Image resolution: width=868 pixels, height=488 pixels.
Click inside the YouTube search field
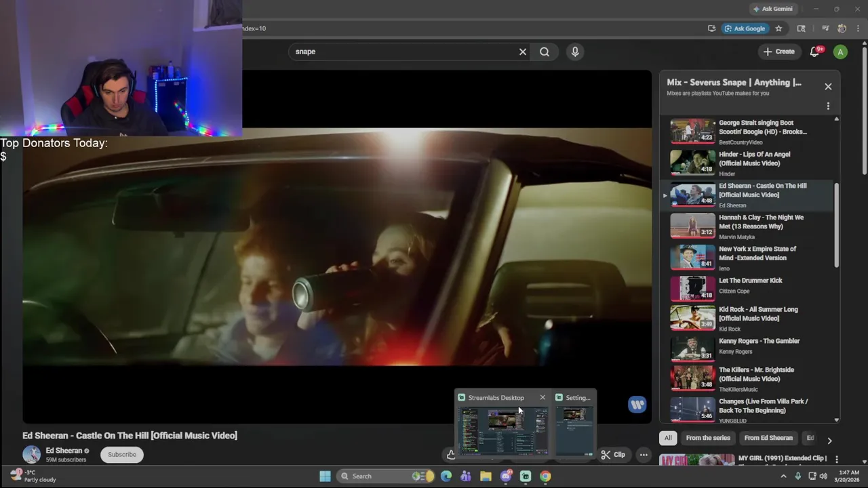click(403, 52)
